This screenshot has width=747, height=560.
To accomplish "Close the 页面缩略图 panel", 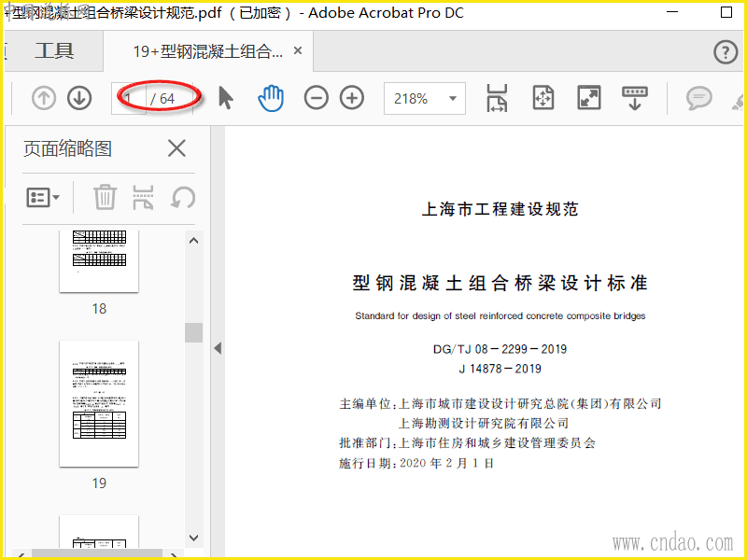I will tap(176, 148).
